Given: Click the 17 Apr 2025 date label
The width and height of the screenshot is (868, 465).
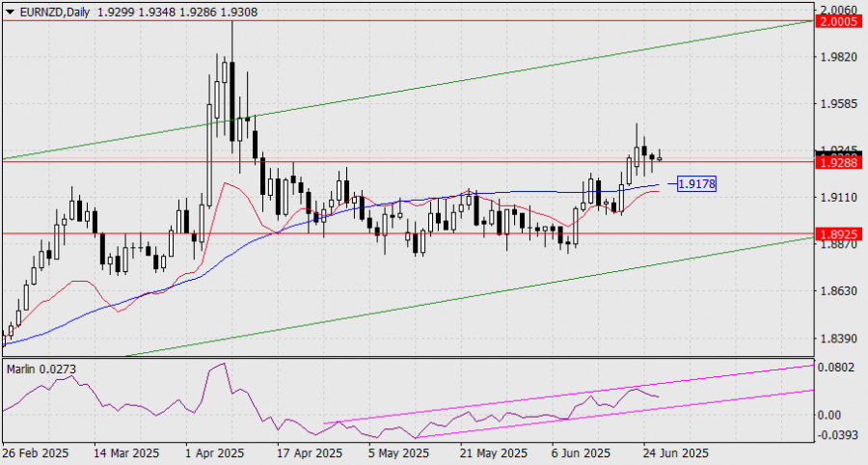Looking at the screenshot, I should point(310,453).
